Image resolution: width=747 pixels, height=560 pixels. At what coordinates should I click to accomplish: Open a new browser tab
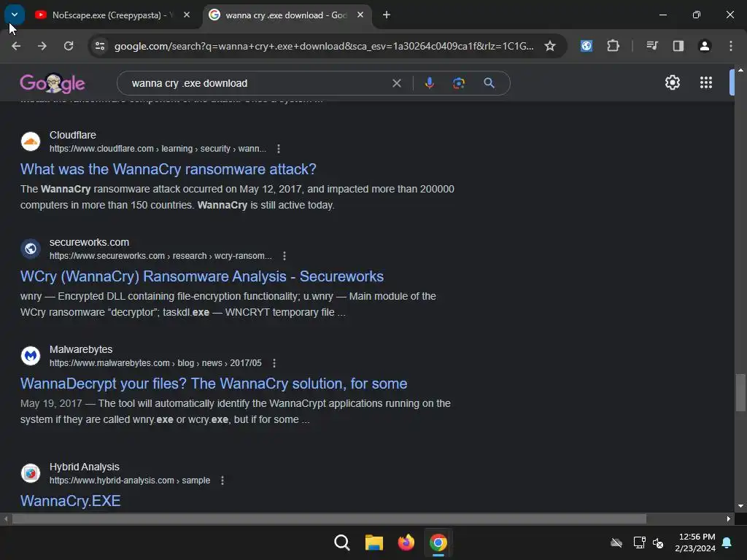(387, 15)
